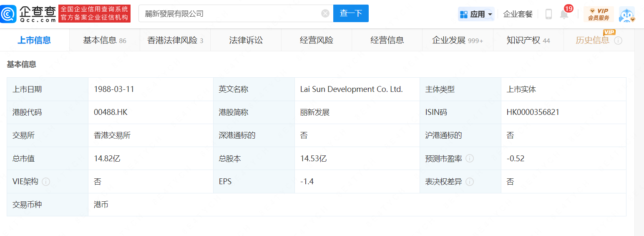Click the 企业套餐 link
644x236 pixels.
(518, 14)
